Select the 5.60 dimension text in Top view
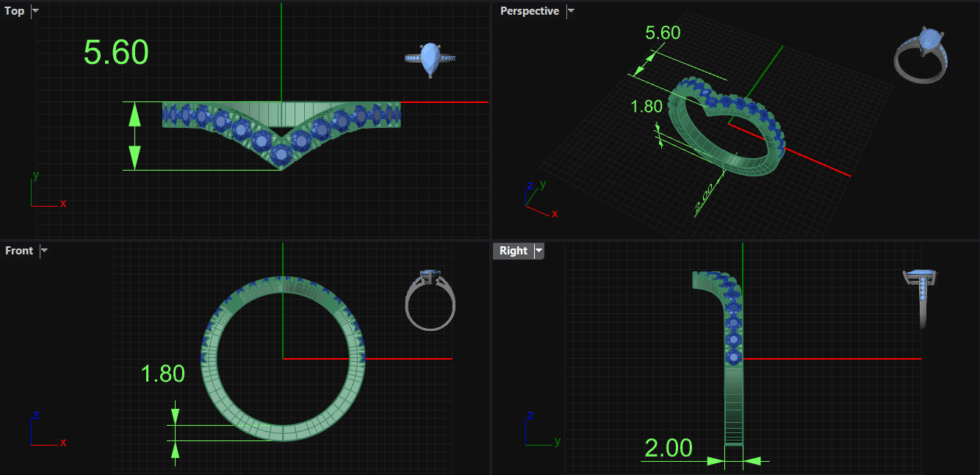The width and height of the screenshot is (980, 475). click(116, 53)
